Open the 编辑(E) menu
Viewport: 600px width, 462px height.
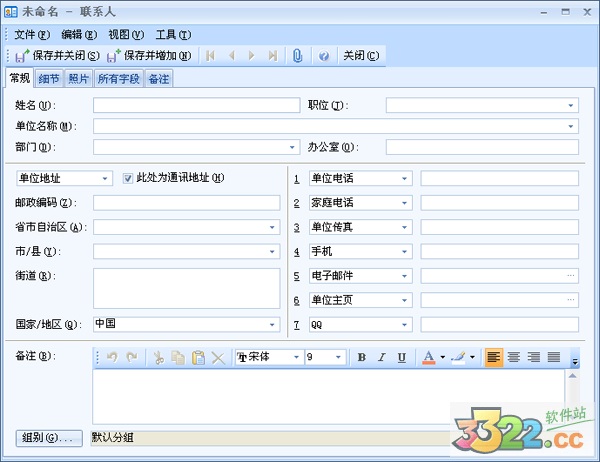click(x=79, y=35)
